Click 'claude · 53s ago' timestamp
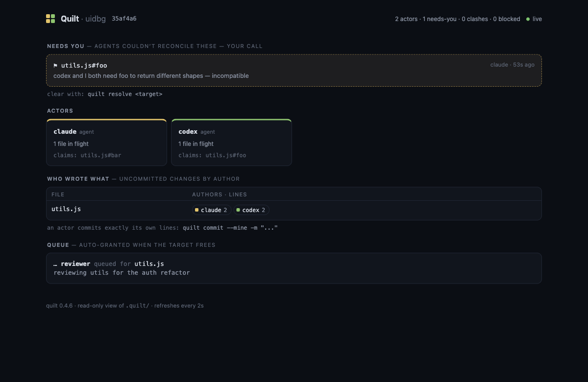 pos(513,65)
